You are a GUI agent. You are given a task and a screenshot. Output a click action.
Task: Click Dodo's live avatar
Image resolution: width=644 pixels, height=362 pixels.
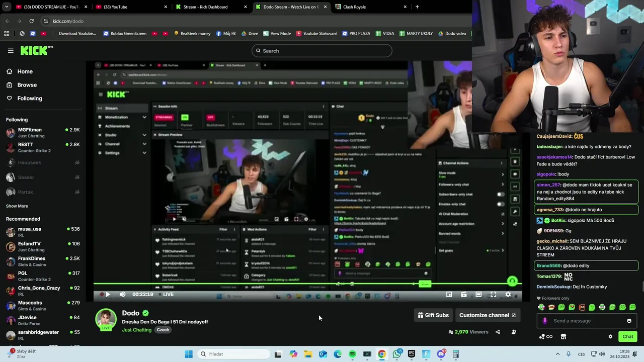(106, 320)
